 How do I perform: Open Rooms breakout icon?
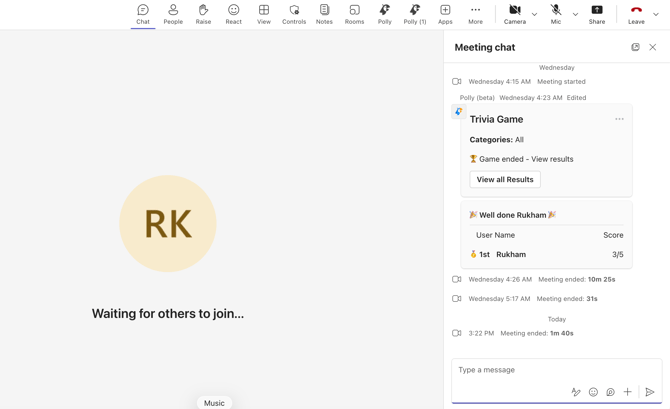tap(354, 14)
